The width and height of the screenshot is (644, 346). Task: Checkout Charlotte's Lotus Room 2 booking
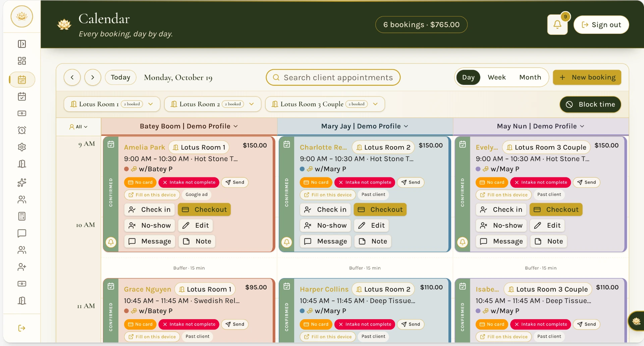380,210
